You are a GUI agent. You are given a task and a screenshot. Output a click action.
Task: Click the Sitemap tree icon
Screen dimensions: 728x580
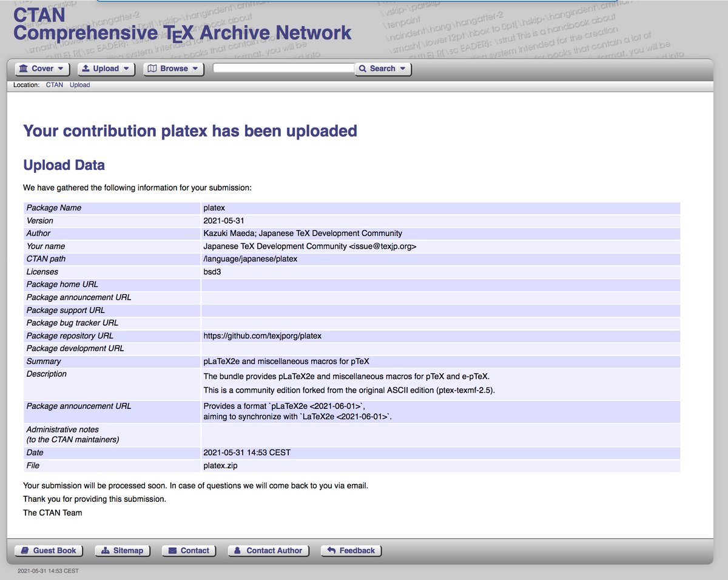[104, 550]
